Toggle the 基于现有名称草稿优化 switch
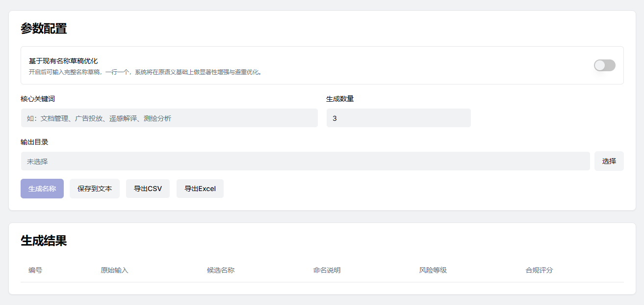Image resolution: width=644 pixels, height=305 pixels. coord(604,65)
